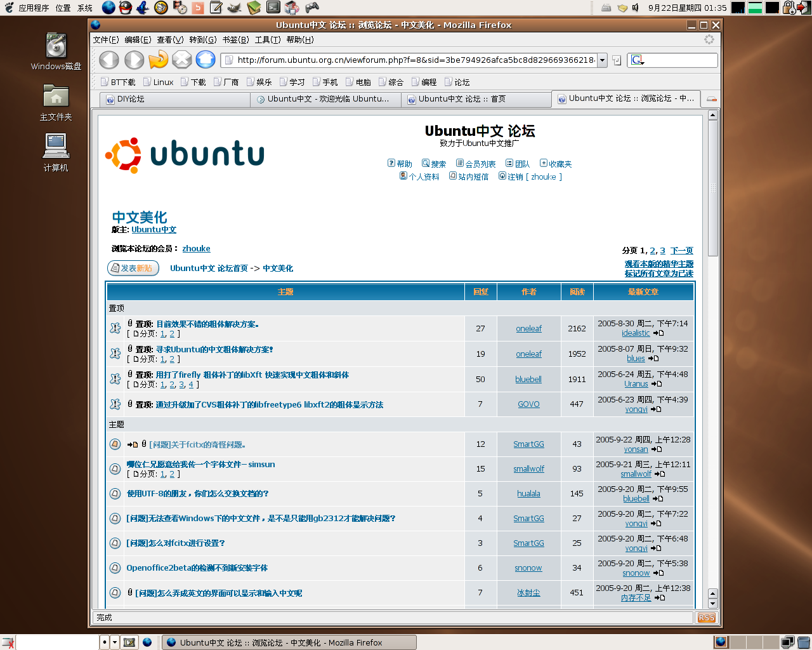The height and width of the screenshot is (650, 812).
Task: Expand the URL bar history dropdown
Action: tap(602, 60)
